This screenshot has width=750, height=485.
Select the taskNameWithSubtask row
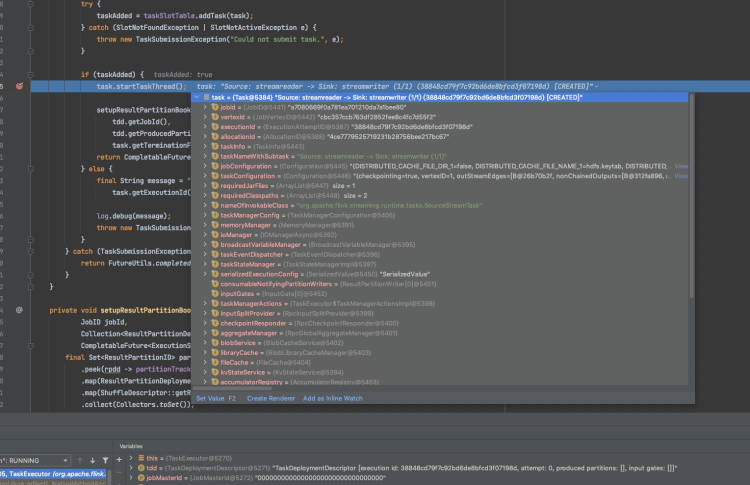440,156
